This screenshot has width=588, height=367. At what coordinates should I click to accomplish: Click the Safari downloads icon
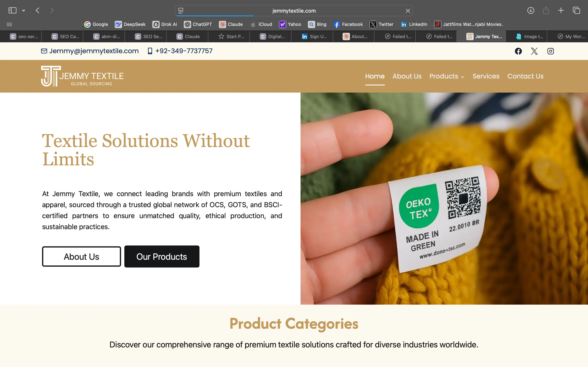[530, 10]
